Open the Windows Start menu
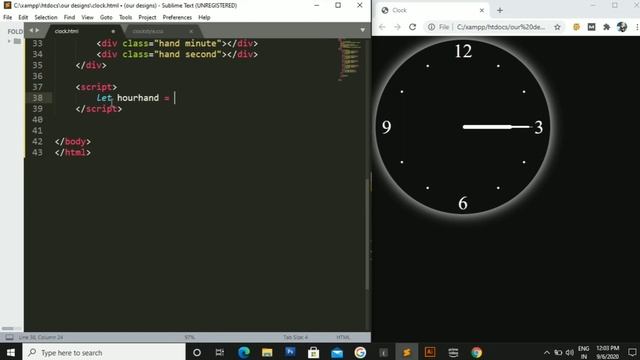Viewport: 640px width, 360px height. [11, 352]
